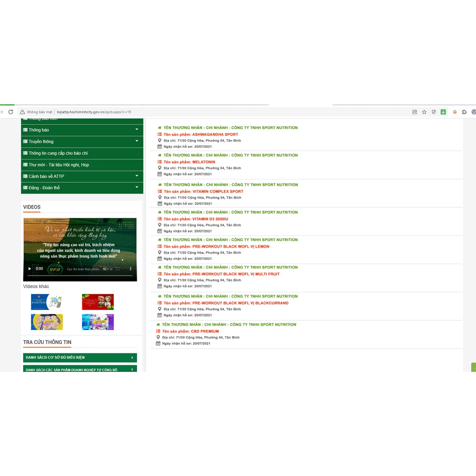Click the 'Không bảo mật' security warning icon

pyautogui.click(x=22, y=112)
